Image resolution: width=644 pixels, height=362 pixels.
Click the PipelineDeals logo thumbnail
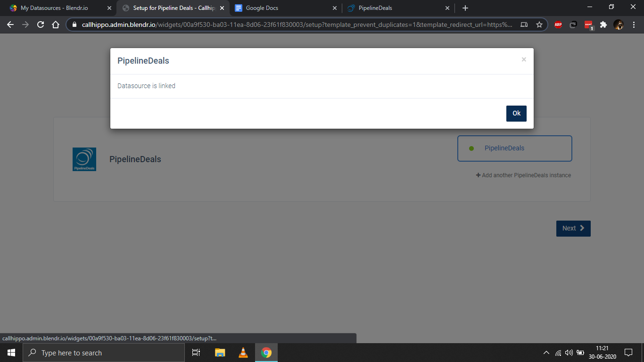coord(84,159)
